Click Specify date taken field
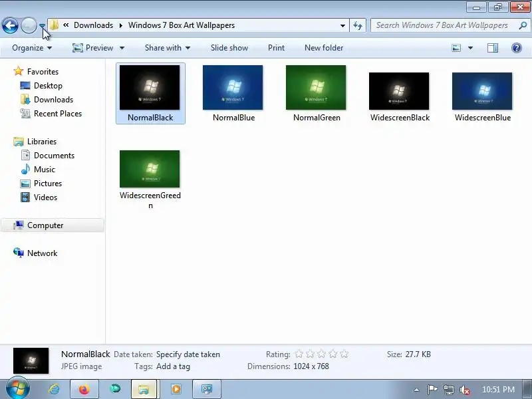The image size is (532, 399). [188, 354]
